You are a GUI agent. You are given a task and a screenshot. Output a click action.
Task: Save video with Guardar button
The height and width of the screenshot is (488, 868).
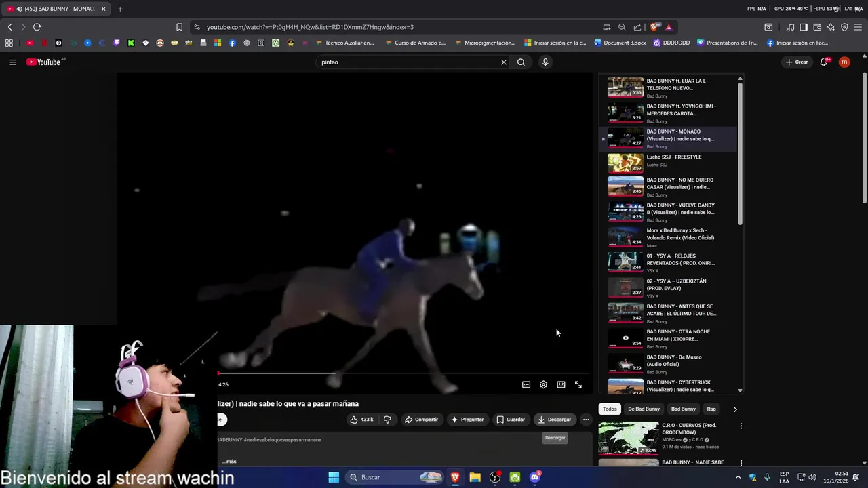point(511,420)
